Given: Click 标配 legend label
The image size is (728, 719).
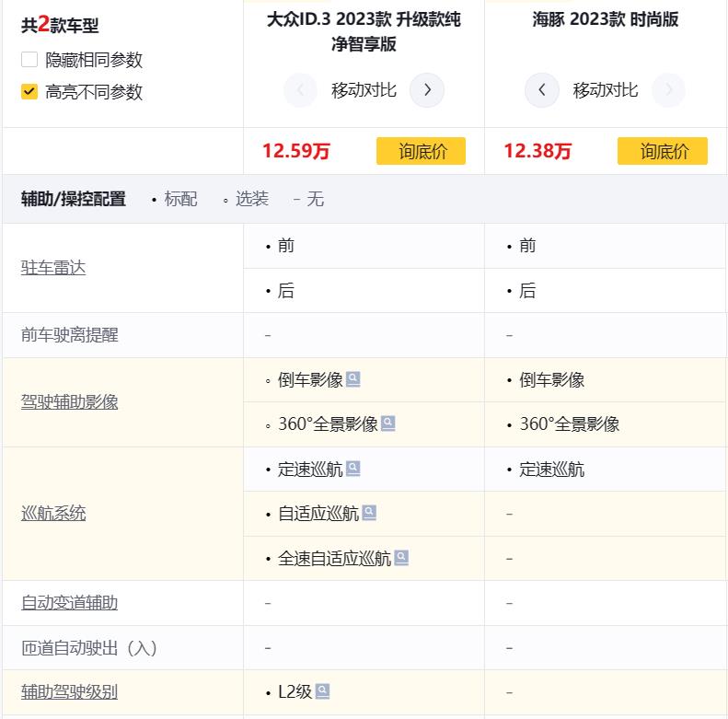Looking at the screenshot, I should pyautogui.click(x=180, y=199).
